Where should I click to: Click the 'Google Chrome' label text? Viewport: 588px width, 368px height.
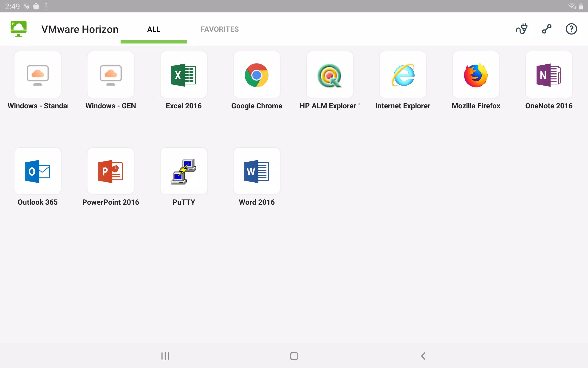257,106
